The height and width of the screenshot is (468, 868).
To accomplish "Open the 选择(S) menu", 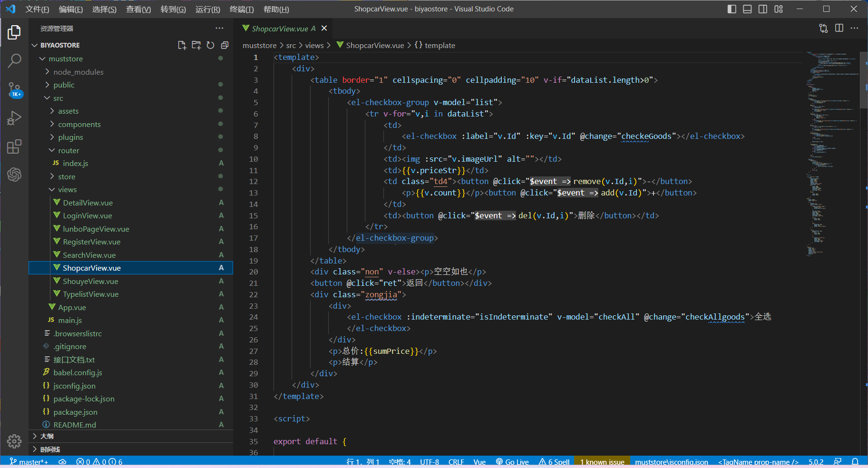I will pyautogui.click(x=104, y=9).
